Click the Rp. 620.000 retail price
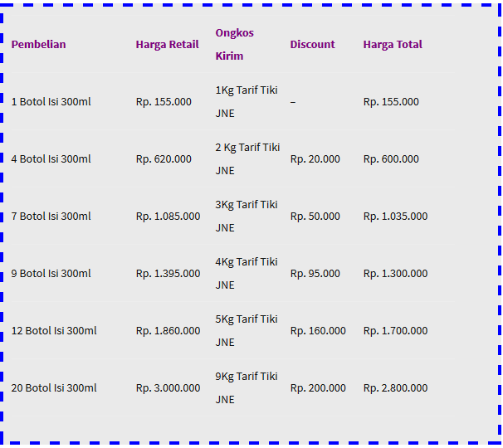 click(164, 158)
